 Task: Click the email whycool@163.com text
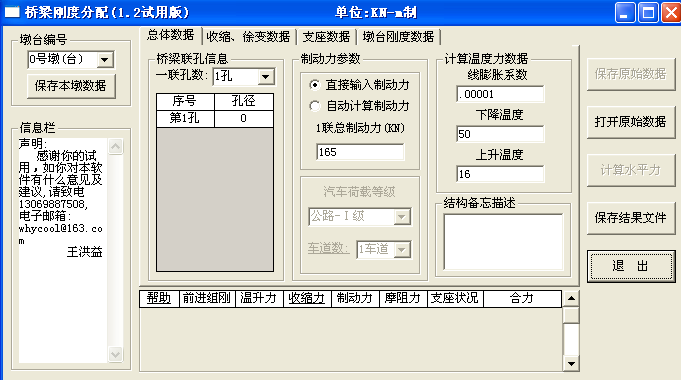pos(60,234)
